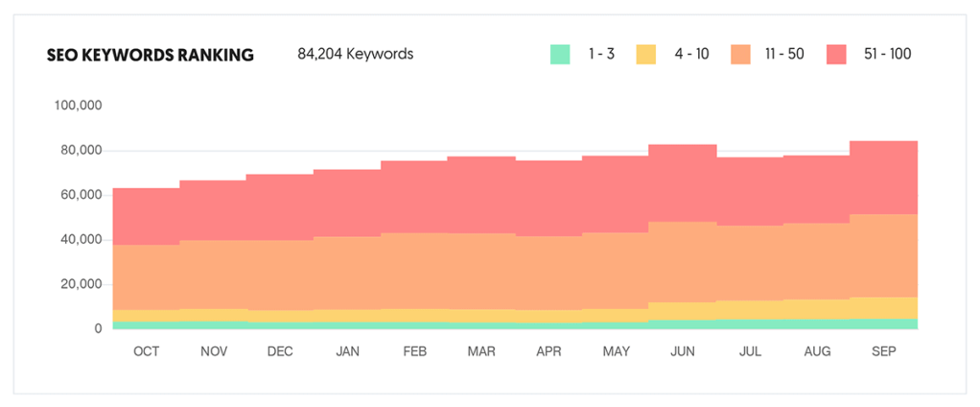The image size is (980, 407).
Task: Select the APR month on the axis
Action: (x=548, y=352)
